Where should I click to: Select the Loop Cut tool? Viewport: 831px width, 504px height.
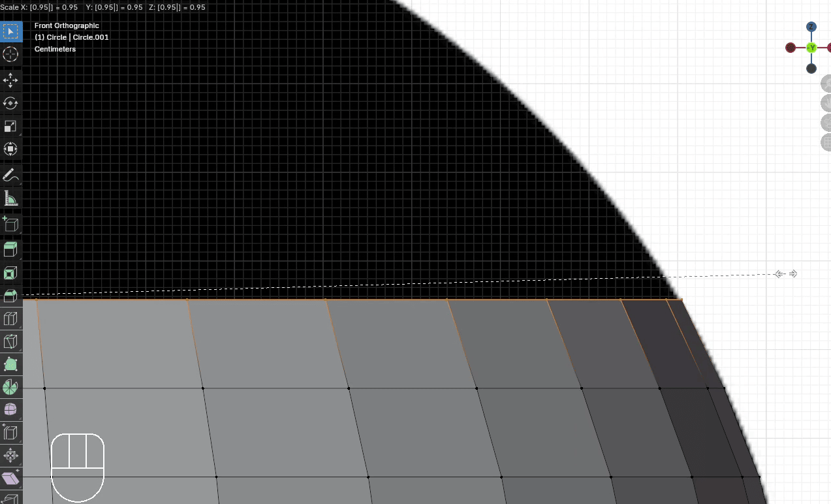tap(10, 319)
